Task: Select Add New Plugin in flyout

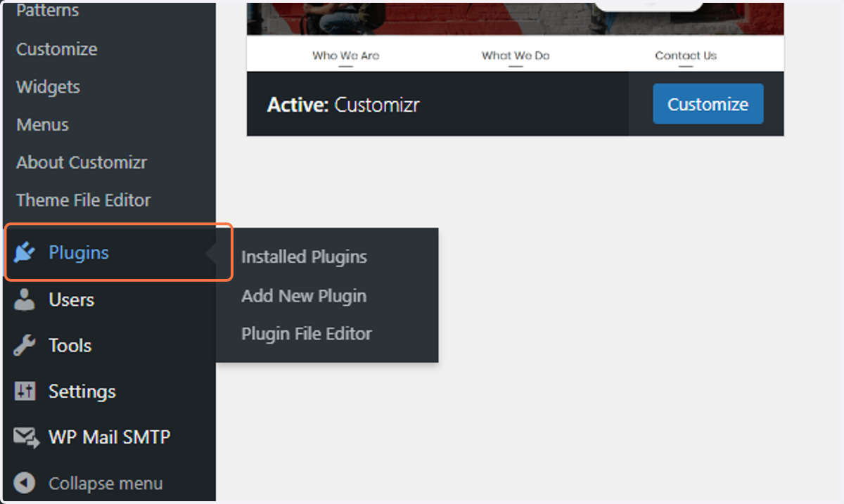Action: pos(304,296)
